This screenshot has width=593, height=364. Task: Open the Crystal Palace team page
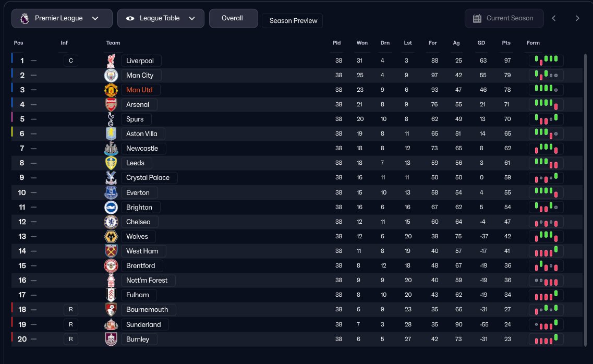pos(148,177)
